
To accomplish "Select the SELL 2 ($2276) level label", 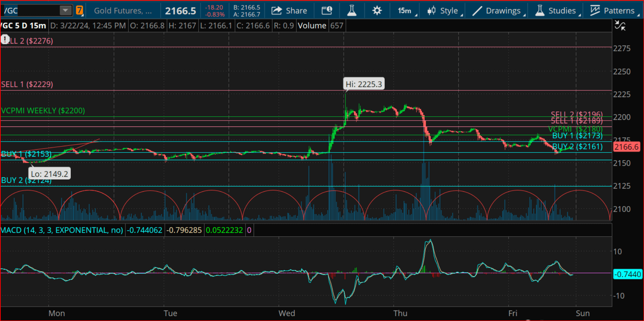I will coord(31,41).
